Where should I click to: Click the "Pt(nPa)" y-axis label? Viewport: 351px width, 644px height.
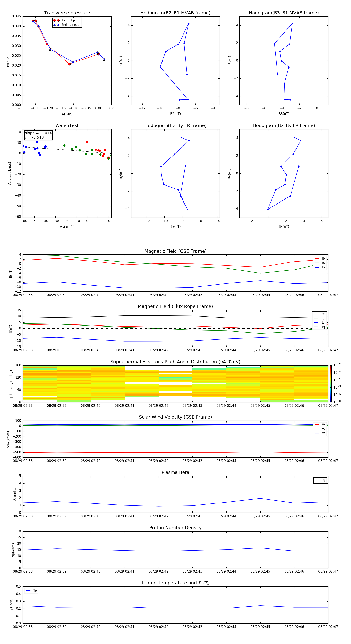click(8, 61)
